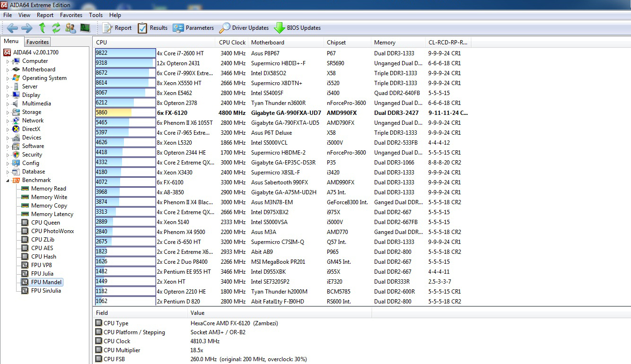Select the Software icon in the tree

click(17, 146)
